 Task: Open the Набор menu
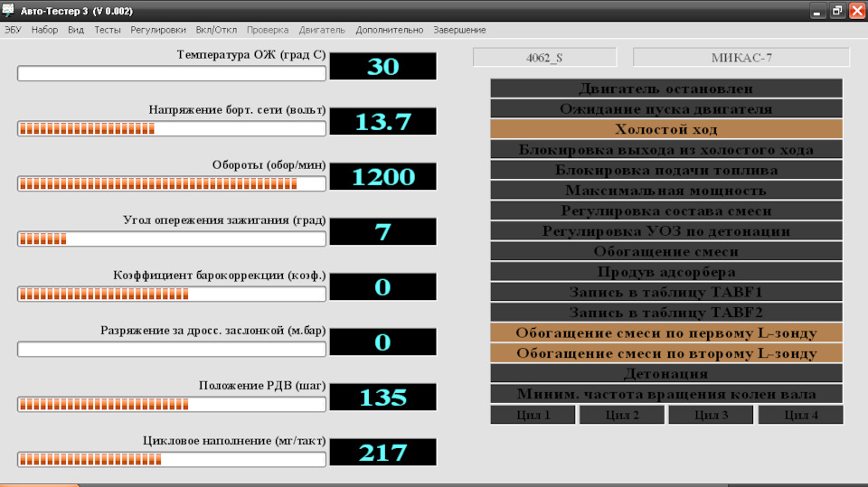[x=44, y=30]
